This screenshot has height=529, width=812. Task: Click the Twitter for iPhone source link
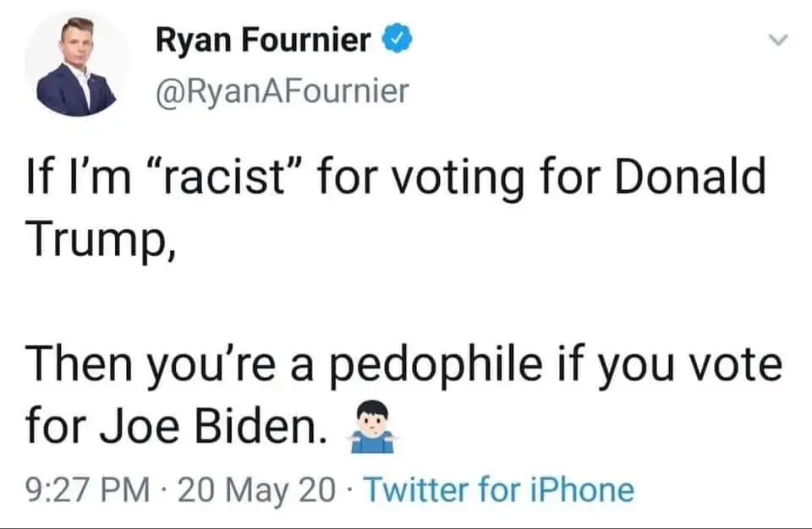[x=498, y=489]
